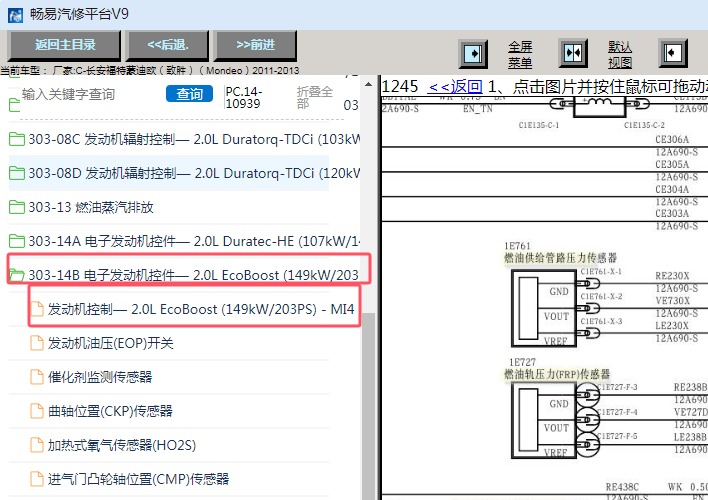Click the RE230X wire label
This screenshot has width=708, height=500.
pyautogui.click(x=672, y=276)
